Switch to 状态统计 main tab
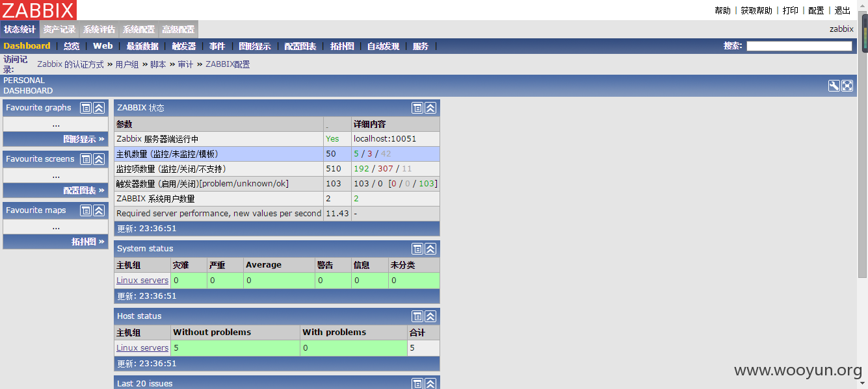The height and width of the screenshot is (389, 868). tap(20, 29)
